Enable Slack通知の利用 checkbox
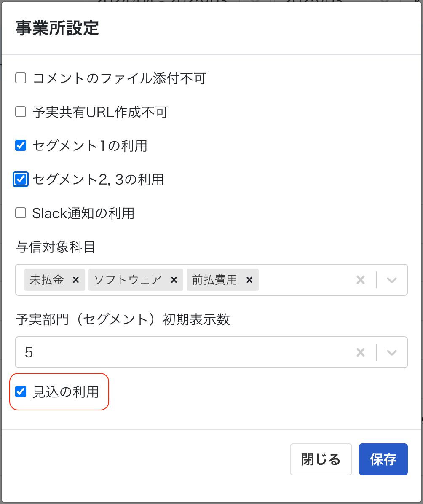The image size is (423, 504). pyautogui.click(x=21, y=213)
